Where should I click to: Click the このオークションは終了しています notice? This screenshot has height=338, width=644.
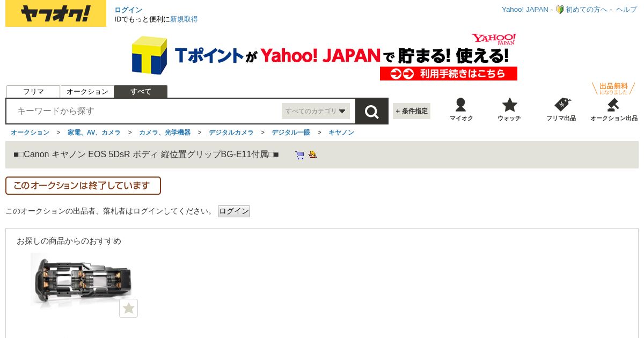click(83, 186)
